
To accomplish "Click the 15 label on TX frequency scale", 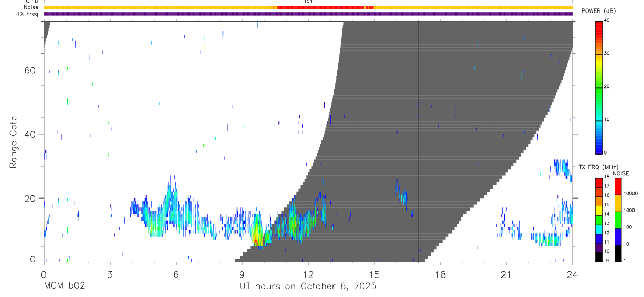I will [607, 205].
